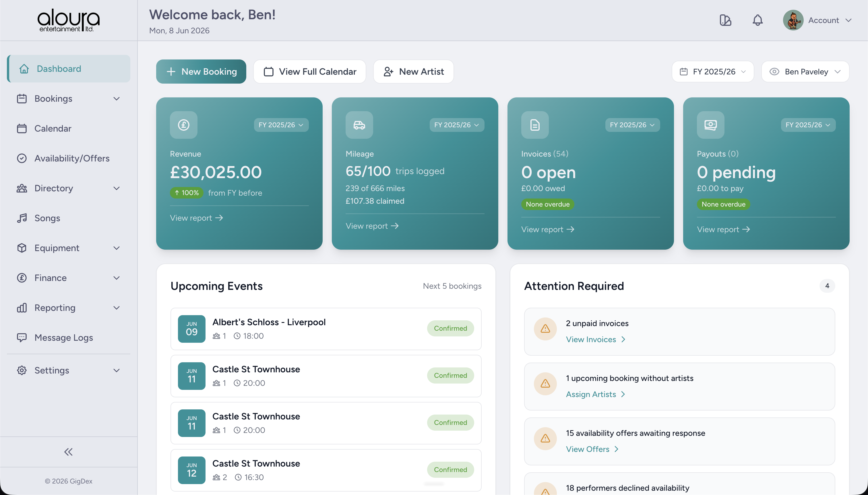Click the Equipment box icon

(x=22, y=248)
